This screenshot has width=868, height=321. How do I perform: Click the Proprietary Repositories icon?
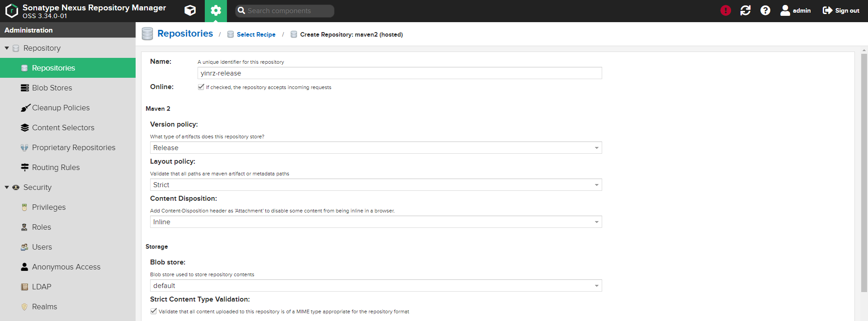pyautogui.click(x=24, y=147)
